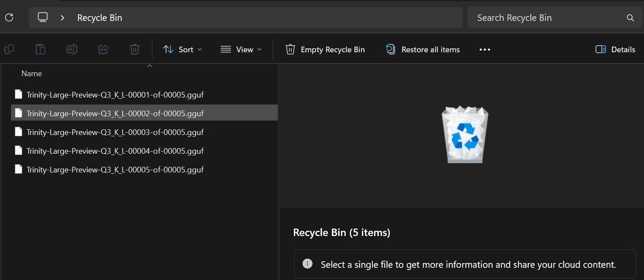Click in the Search Recycle Bin field
Viewport: 644px width, 280px height.
545,18
